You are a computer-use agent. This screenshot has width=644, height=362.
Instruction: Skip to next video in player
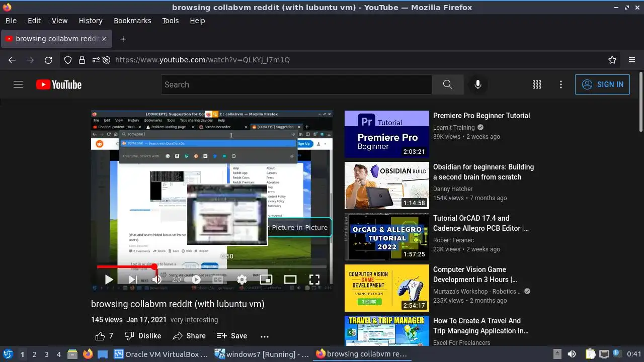[133, 280]
